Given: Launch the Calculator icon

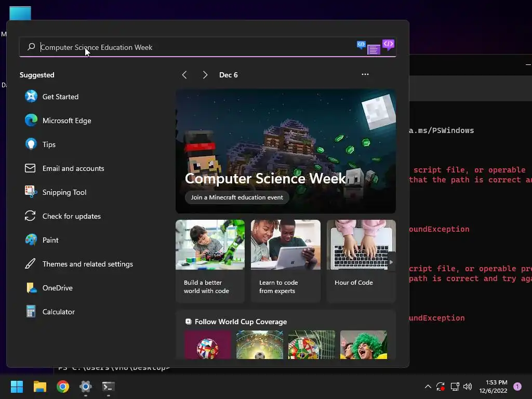Looking at the screenshot, I should coord(31,312).
